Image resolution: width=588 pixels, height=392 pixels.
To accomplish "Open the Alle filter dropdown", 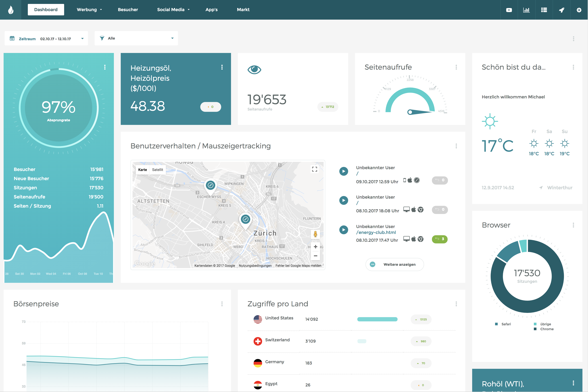I will [x=172, y=38].
